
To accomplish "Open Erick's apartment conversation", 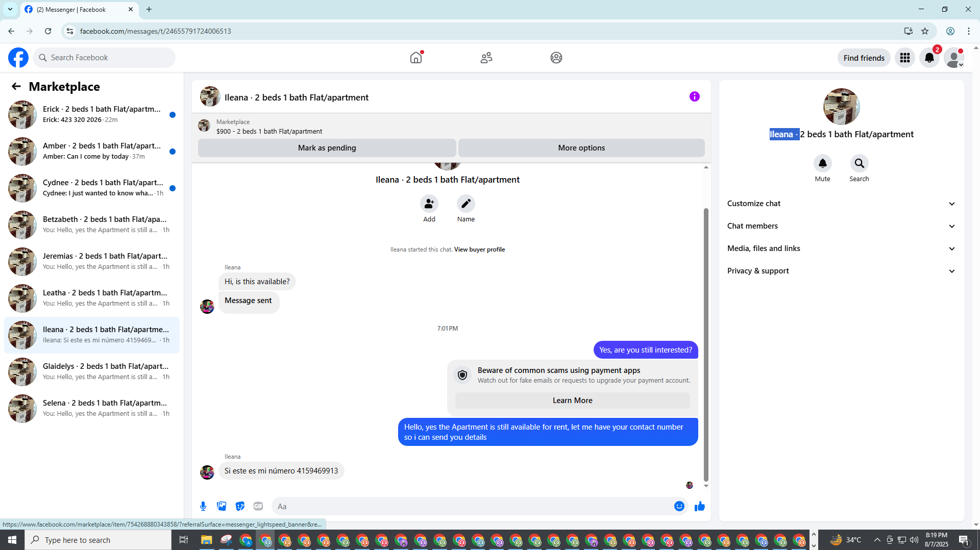I will pyautogui.click(x=92, y=115).
